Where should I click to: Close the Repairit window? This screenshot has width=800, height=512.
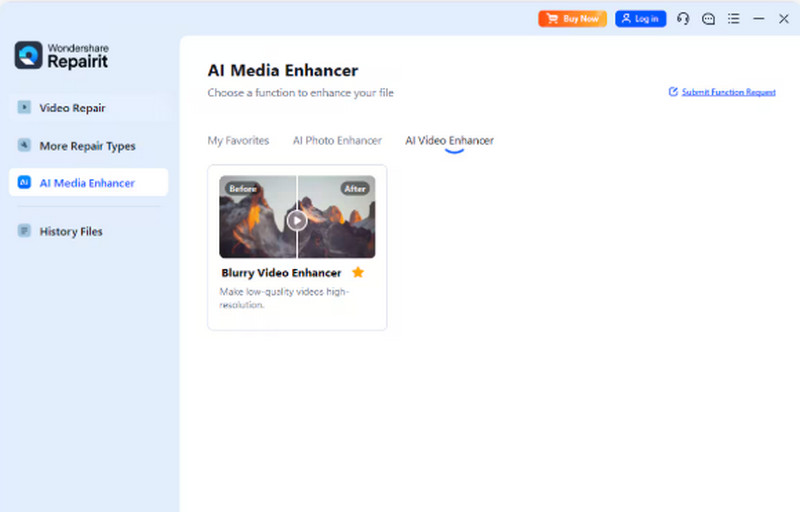(x=784, y=19)
